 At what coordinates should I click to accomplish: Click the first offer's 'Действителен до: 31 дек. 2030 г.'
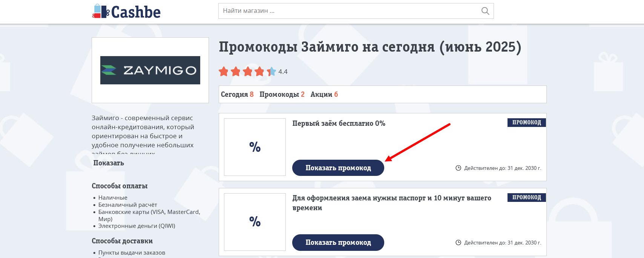pyautogui.click(x=503, y=168)
